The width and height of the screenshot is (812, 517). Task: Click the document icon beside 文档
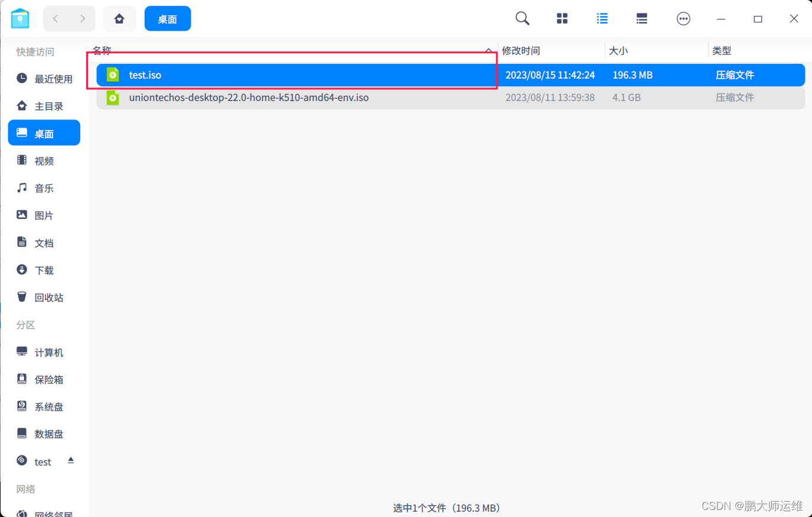22,242
